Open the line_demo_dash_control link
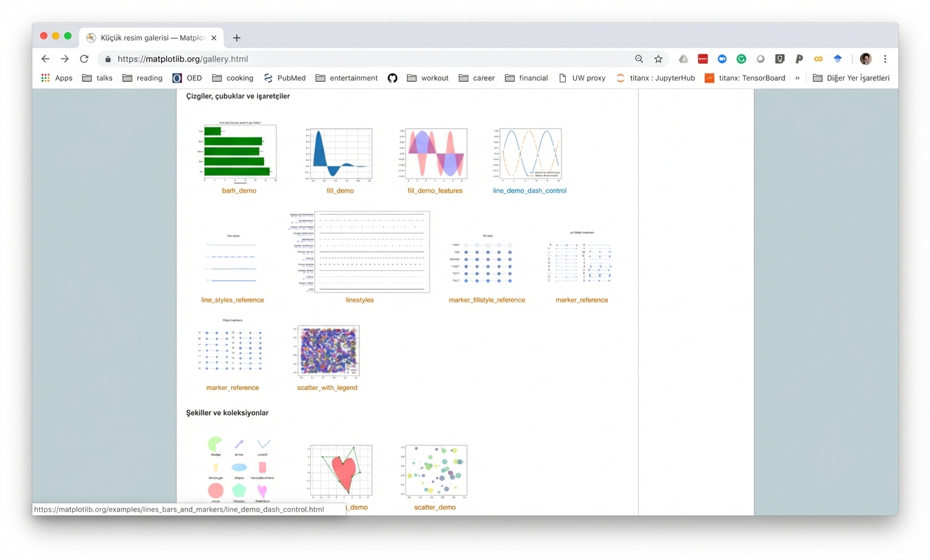930x560 pixels. click(x=529, y=190)
